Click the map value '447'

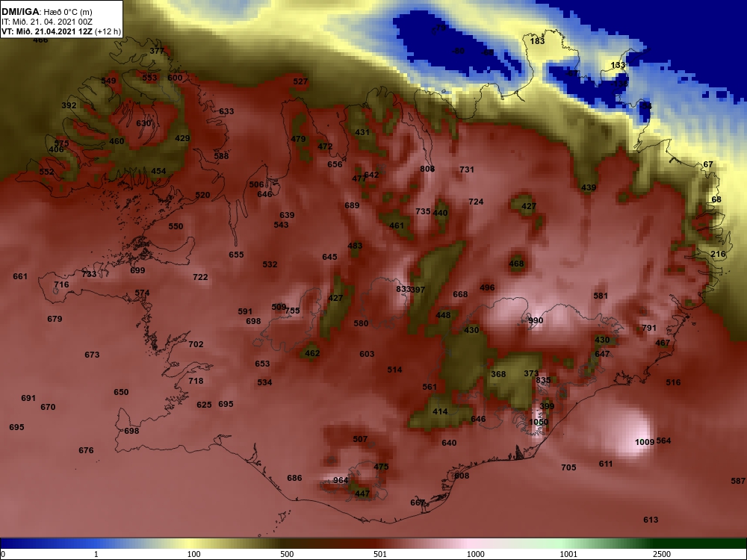362,494
